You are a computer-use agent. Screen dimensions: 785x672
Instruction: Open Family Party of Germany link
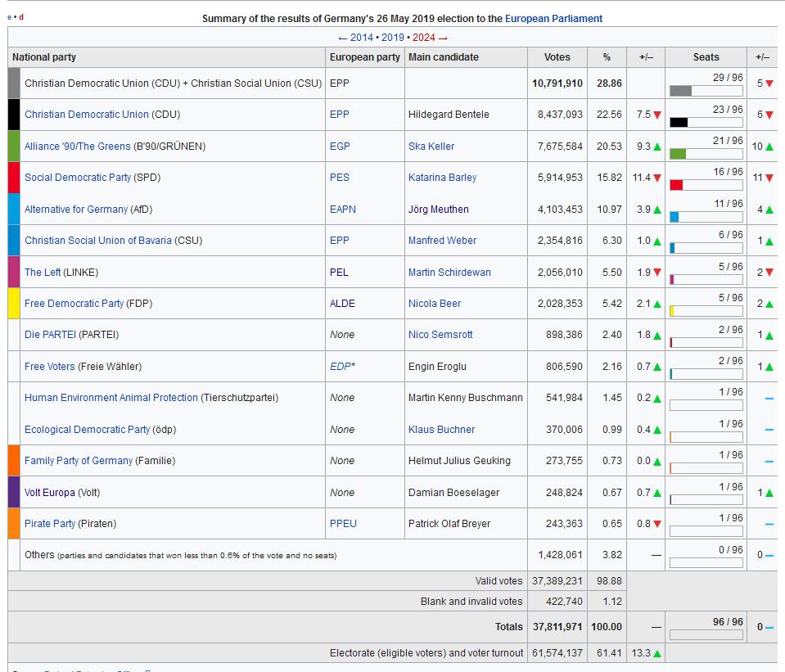(79, 461)
